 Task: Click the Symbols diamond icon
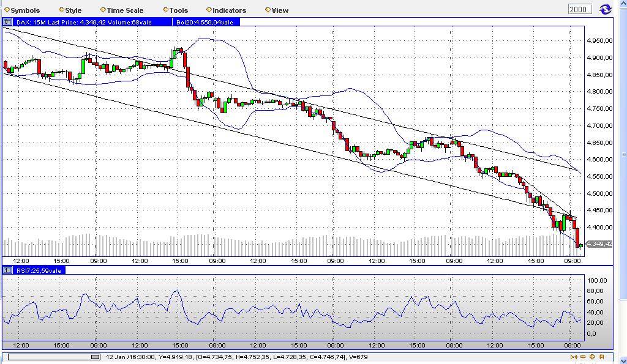(x=8, y=10)
